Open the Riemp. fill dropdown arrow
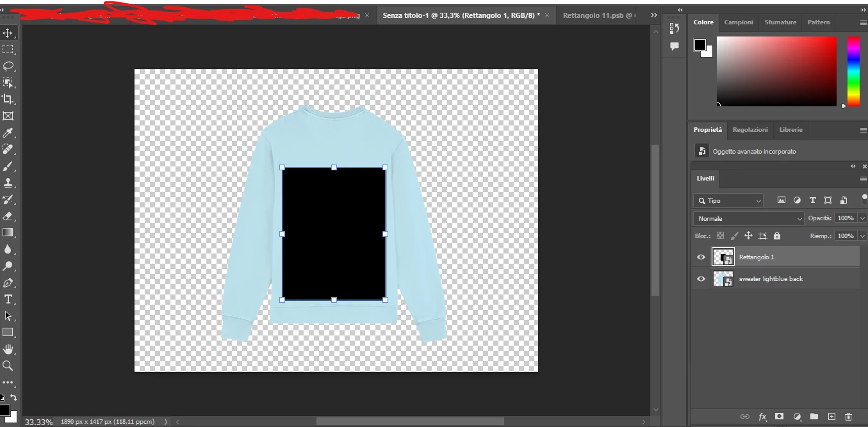 [x=862, y=236]
